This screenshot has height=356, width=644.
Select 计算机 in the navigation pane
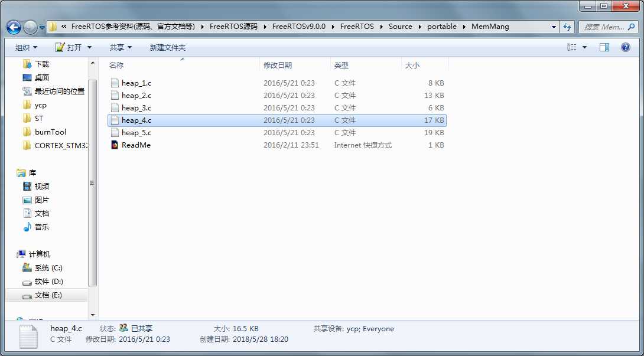tap(33, 254)
